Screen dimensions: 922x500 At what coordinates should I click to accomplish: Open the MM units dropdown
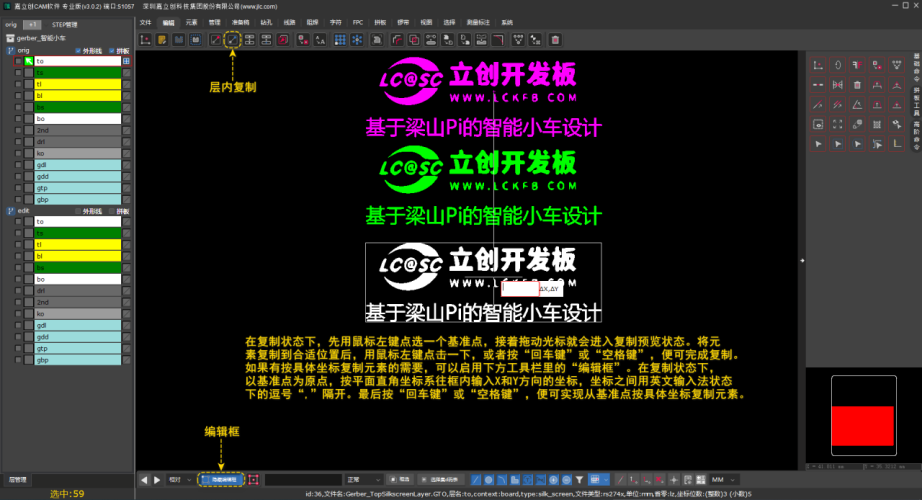[x=723, y=480]
